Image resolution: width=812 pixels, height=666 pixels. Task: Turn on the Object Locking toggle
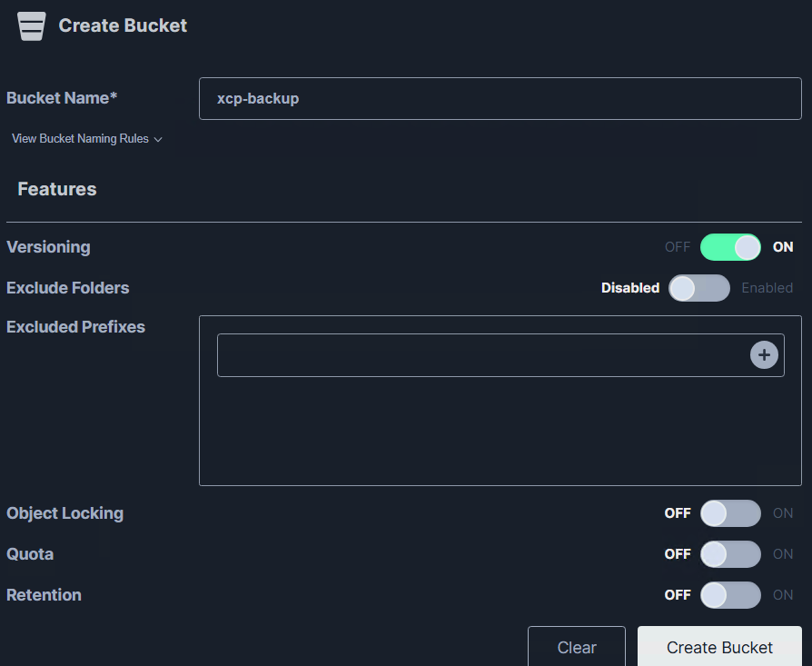[730, 513]
